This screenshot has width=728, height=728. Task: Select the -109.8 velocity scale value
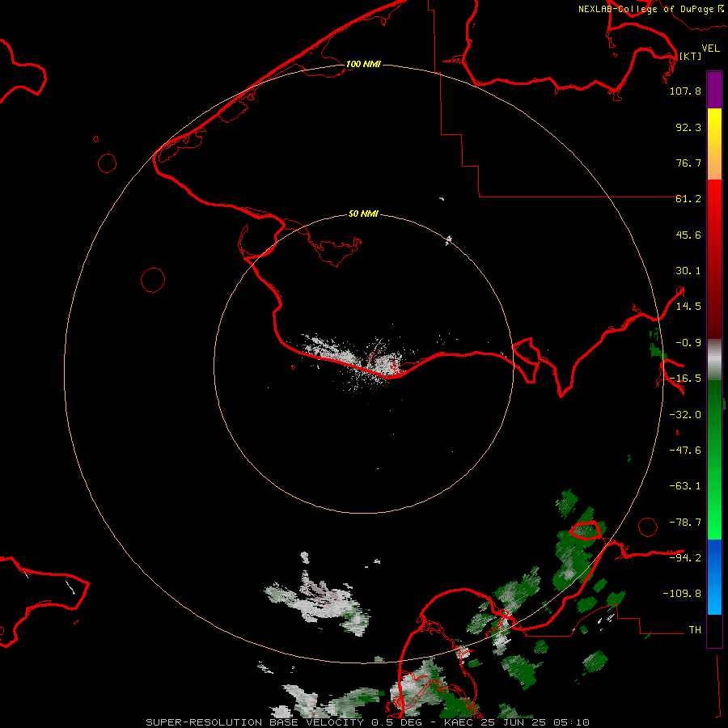682,594
